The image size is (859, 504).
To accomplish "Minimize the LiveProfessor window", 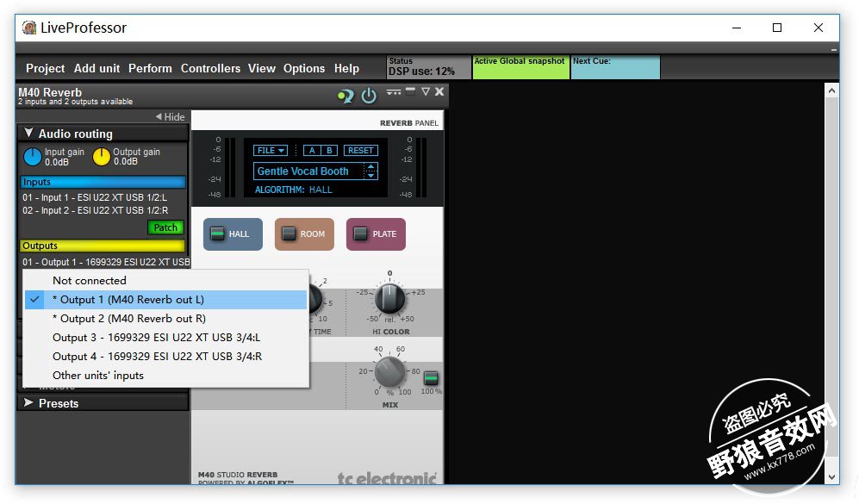I will pyautogui.click(x=737, y=28).
